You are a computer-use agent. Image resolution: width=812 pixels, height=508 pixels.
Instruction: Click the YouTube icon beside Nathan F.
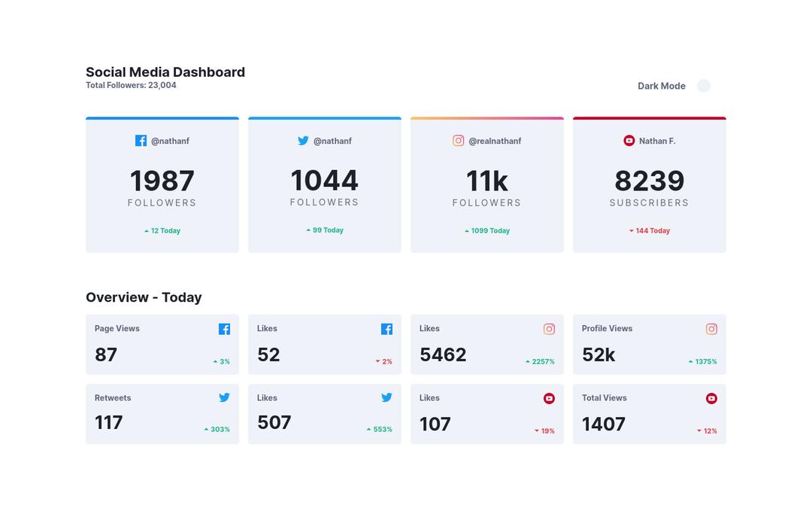[x=629, y=141]
